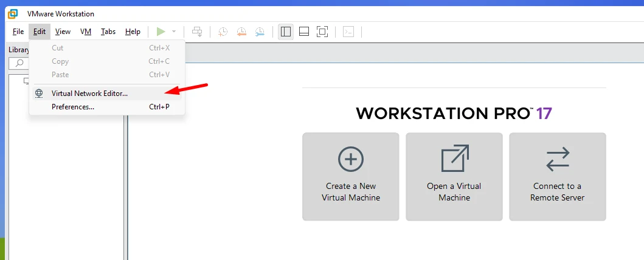Open the VM menu
Screen dimensions: 644x260
click(86, 32)
